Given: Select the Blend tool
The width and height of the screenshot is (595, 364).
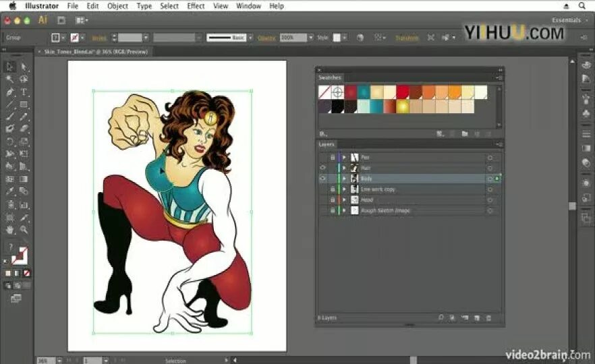Looking at the screenshot, I should click(24, 191).
